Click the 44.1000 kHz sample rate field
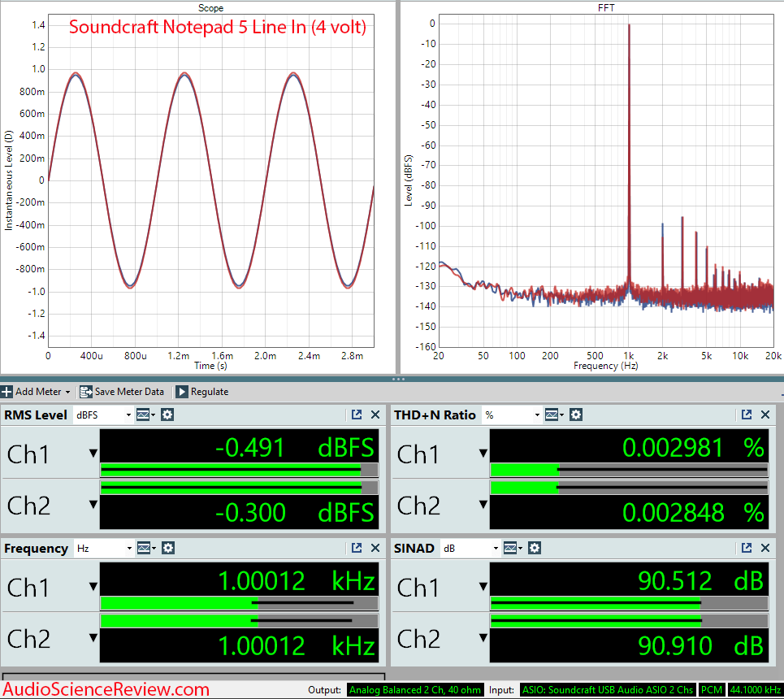Viewport: 784px width, 699px height. [756, 690]
